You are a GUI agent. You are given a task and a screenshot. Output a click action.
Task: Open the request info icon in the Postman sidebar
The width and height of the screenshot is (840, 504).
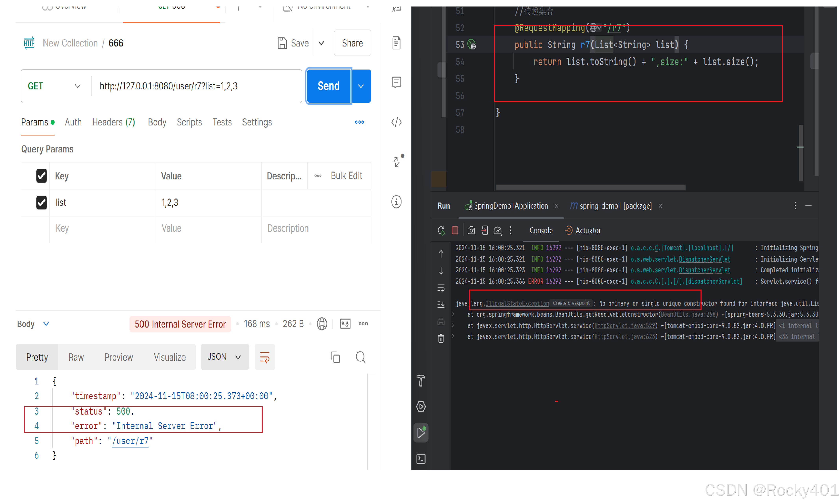tap(396, 202)
